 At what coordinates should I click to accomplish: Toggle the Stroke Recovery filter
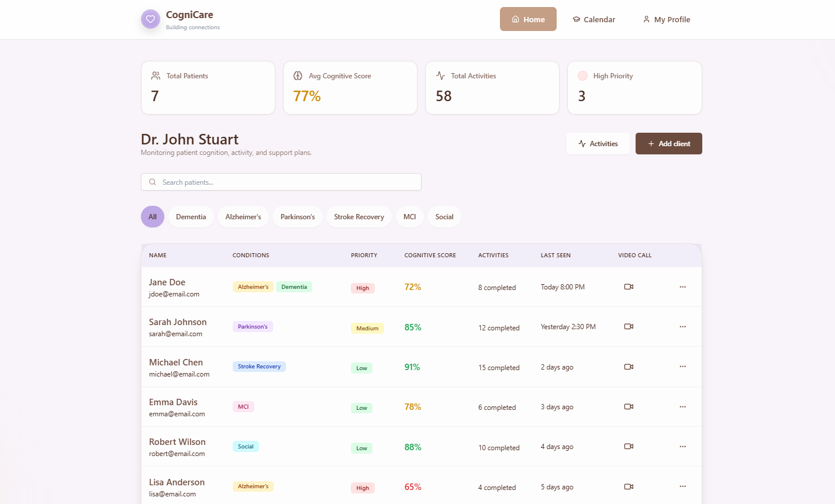[x=359, y=217]
